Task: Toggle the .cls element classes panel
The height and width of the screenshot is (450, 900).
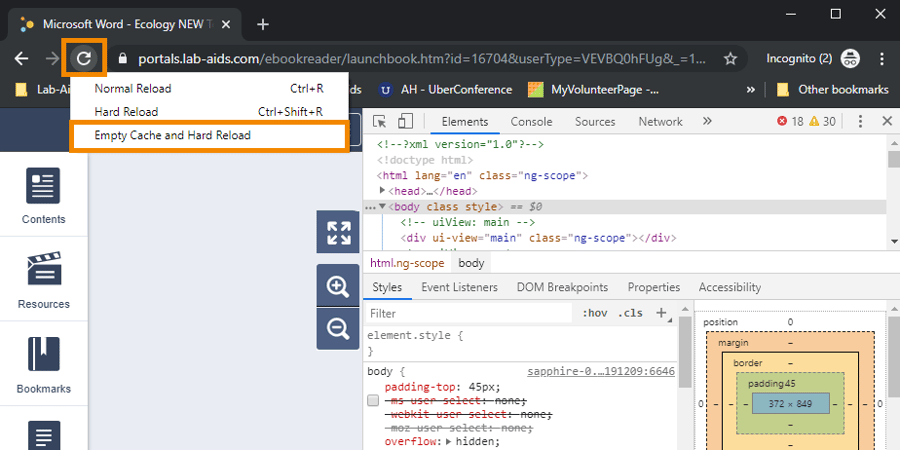Action: (630, 313)
